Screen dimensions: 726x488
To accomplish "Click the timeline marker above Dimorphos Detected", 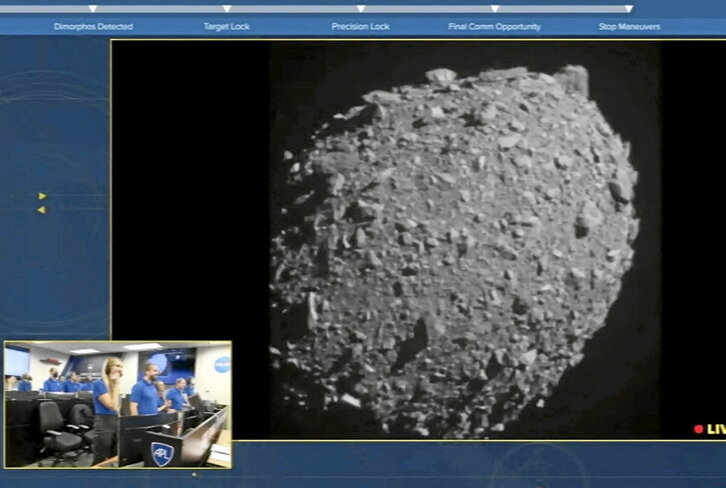I will [x=93, y=9].
